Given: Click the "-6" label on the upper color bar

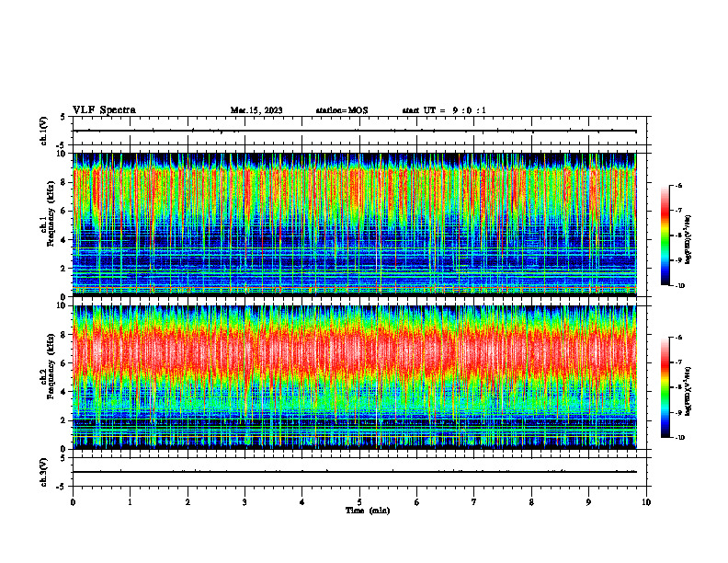Looking at the screenshot, I should point(678,186).
